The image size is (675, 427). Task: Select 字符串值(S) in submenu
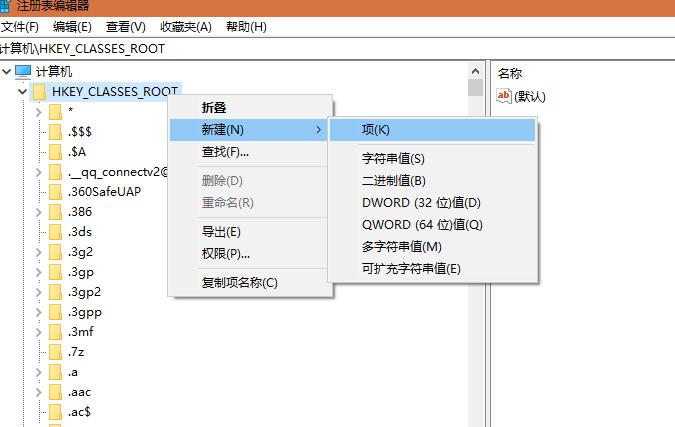click(393, 159)
